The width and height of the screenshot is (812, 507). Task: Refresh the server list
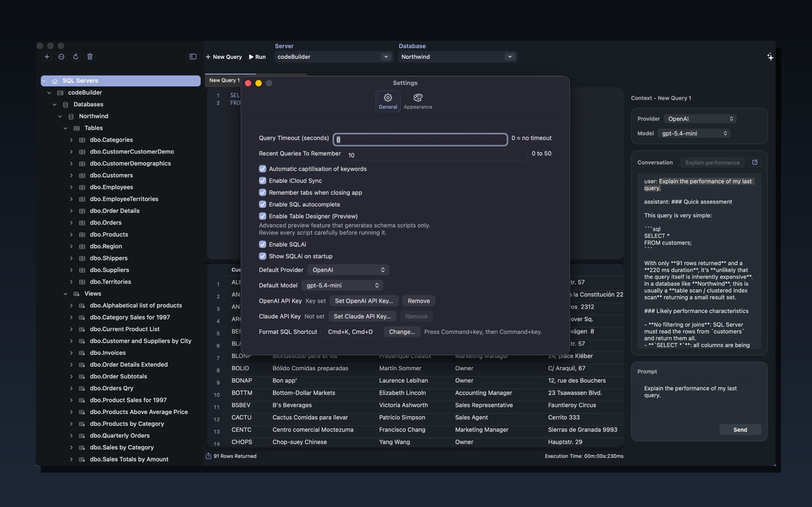click(76, 57)
